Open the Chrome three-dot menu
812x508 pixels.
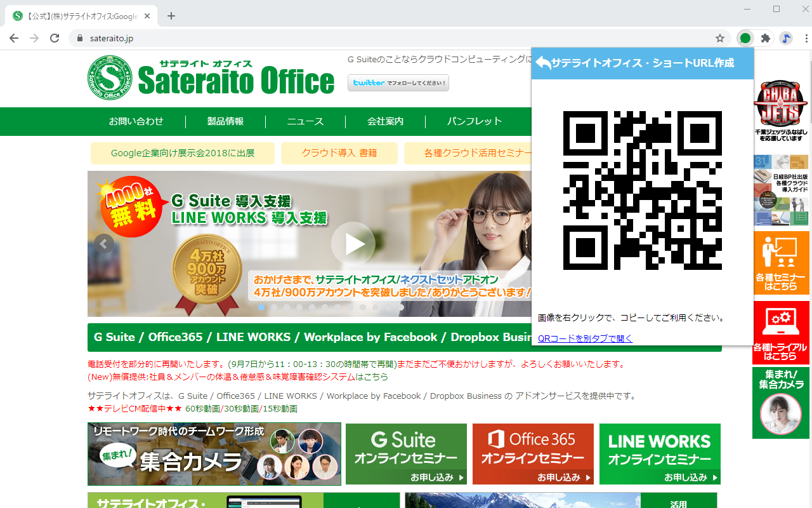pos(806,38)
